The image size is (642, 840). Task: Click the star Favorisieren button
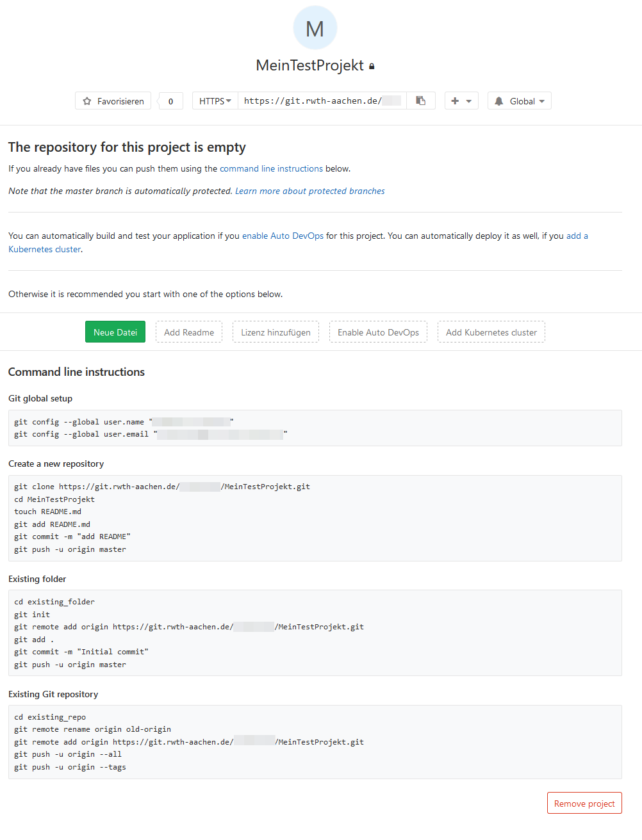point(113,101)
